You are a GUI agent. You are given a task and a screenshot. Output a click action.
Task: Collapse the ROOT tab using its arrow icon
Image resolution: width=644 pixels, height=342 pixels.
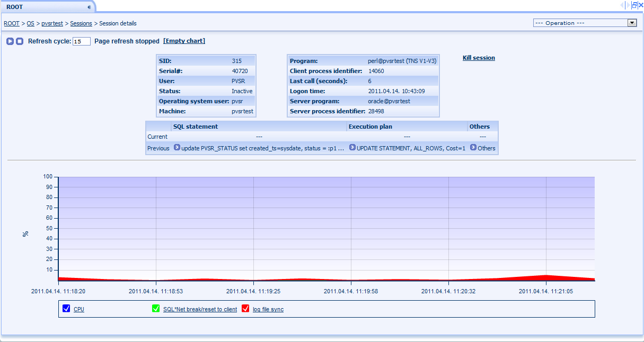click(x=89, y=7)
